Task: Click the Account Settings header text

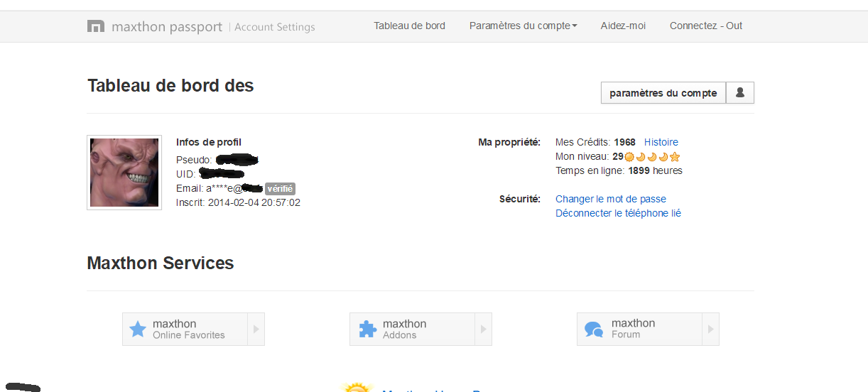Action: click(275, 27)
